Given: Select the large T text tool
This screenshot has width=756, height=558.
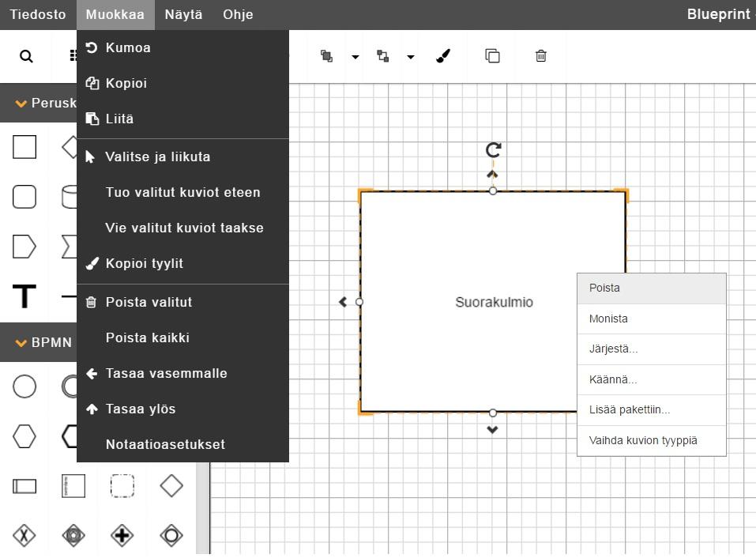Looking at the screenshot, I should pos(24,296).
